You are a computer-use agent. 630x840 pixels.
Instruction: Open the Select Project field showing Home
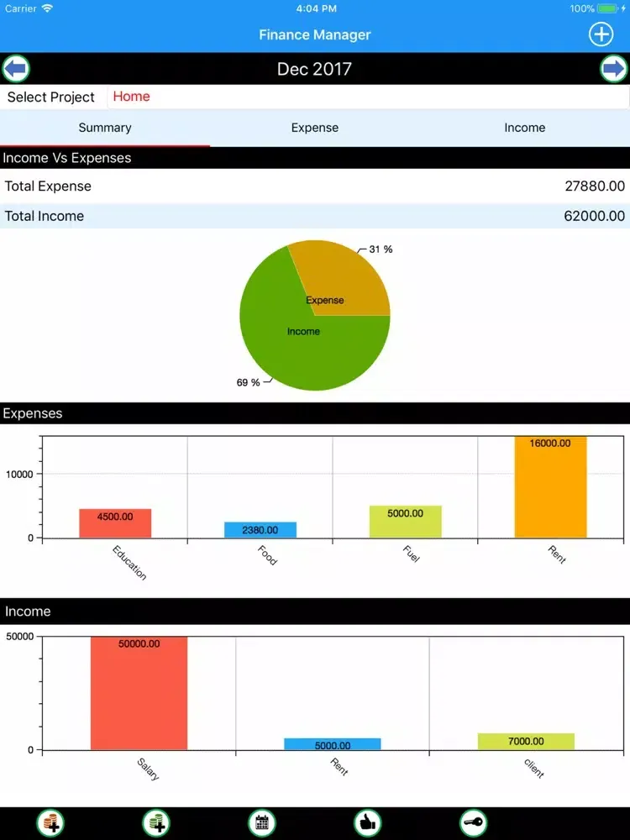(368, 97)
